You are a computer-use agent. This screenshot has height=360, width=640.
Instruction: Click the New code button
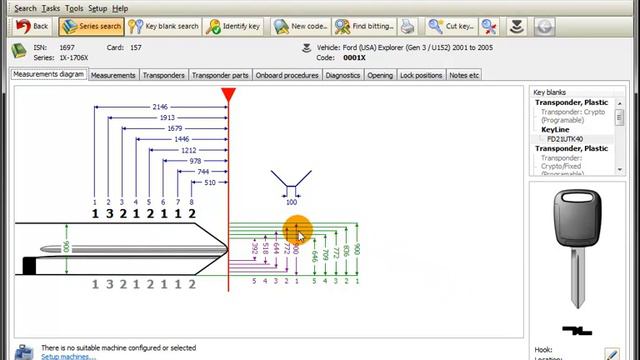(301, 27)
